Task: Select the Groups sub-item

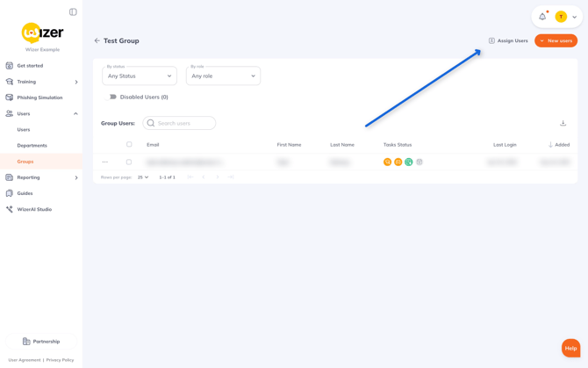Action: tap(25, 162)
